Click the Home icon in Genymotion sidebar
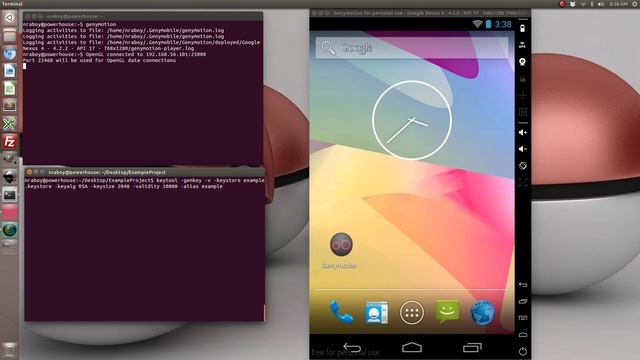640x360 pixels. (523, 334)
